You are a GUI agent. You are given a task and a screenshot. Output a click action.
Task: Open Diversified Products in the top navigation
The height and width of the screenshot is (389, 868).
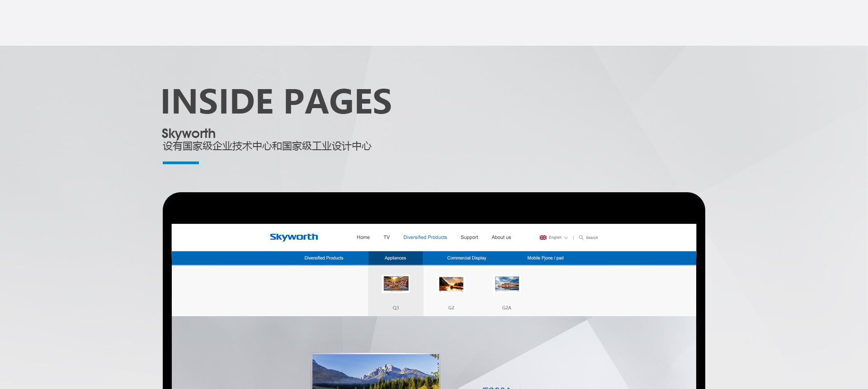click(425, 237)
